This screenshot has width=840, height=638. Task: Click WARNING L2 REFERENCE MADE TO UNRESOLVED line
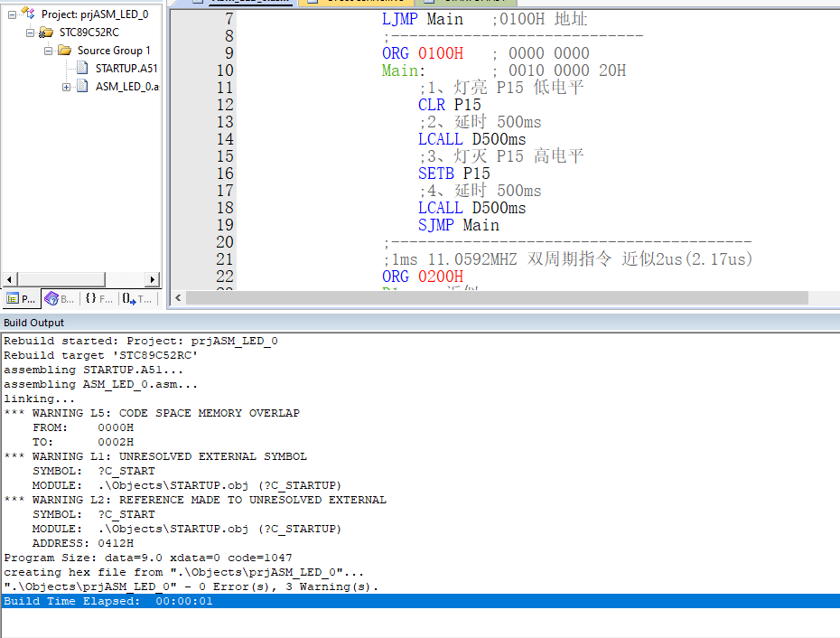(195, 501)
